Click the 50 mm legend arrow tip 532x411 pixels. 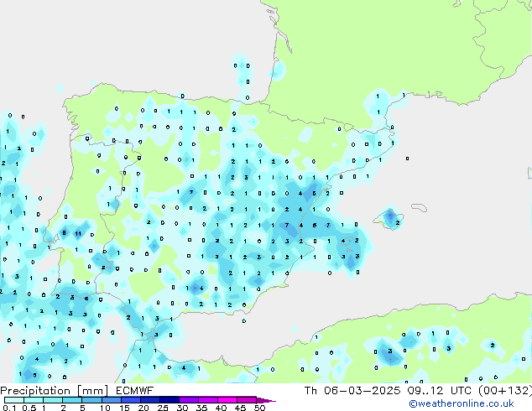266,400
